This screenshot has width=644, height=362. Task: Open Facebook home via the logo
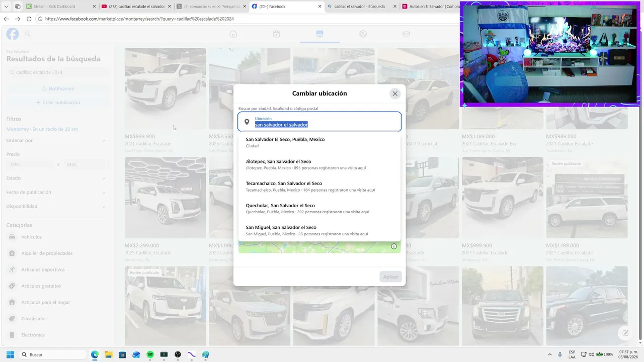pyautogui.click(x=13, y=34)
